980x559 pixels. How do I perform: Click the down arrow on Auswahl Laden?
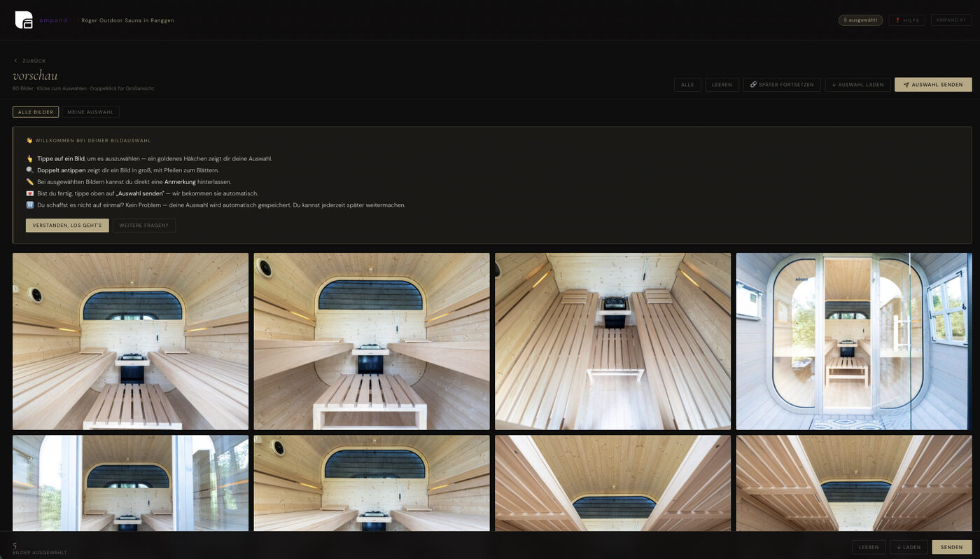click(x=834, y=85)
